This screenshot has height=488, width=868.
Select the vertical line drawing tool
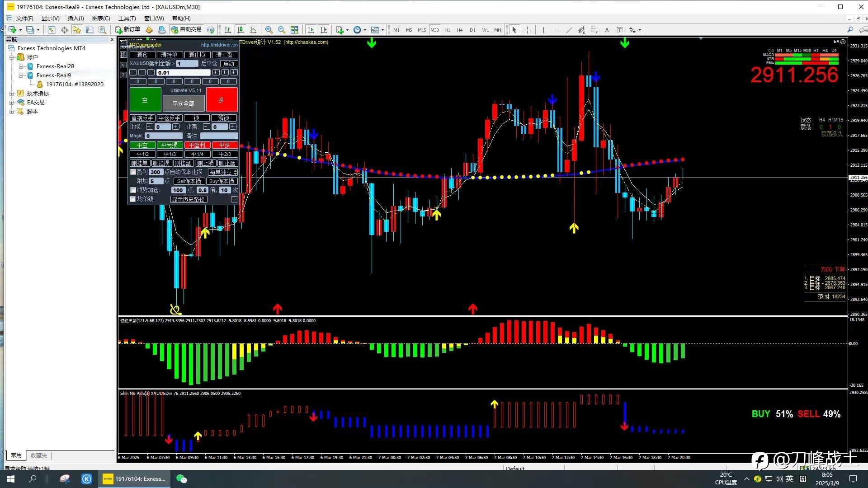click(543, 30)
